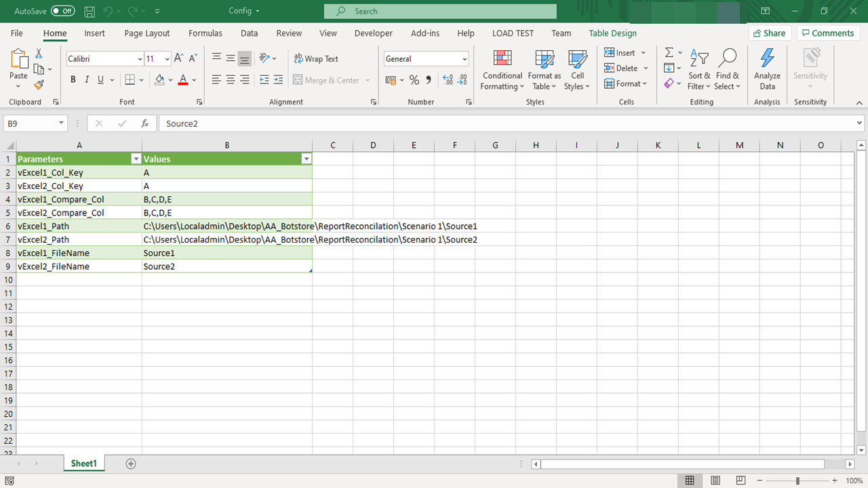Switch to Page Layout view icon
The image size is (868, 488).
pyautogui.click(x=715, y=481)
